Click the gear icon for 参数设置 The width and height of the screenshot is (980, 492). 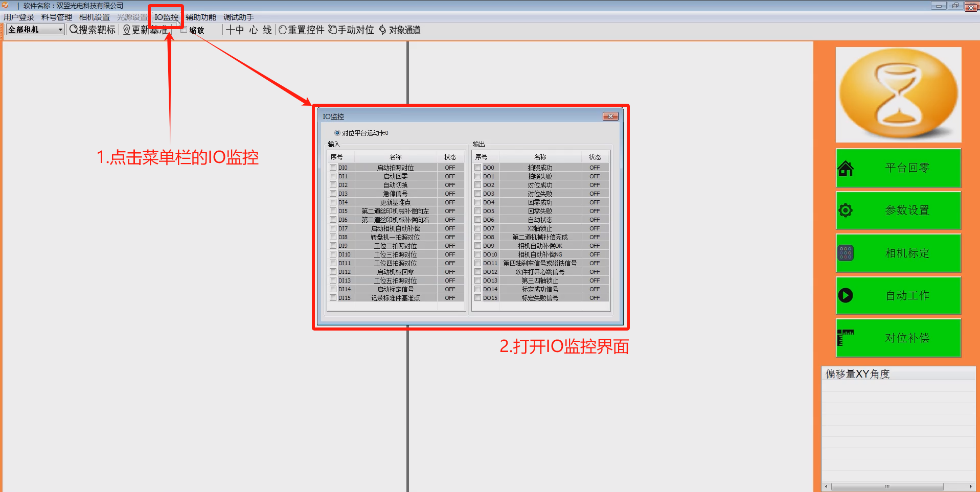click(x=846, y=210)
